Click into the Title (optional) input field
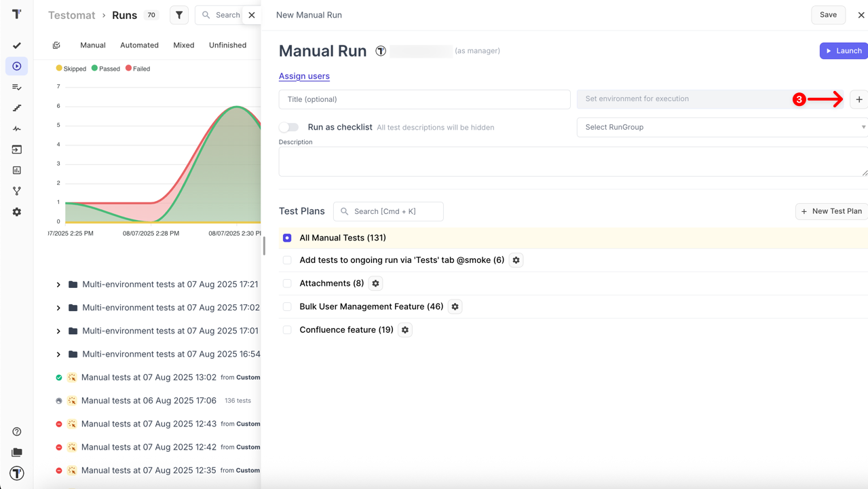868x489 pixels. [424, 99]
